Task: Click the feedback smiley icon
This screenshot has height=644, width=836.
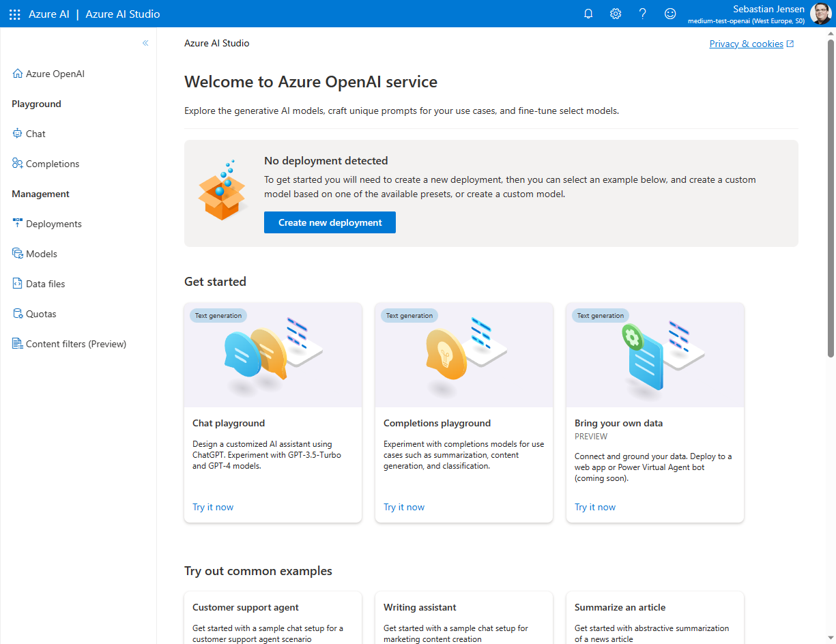Action: tap(670, 14)
